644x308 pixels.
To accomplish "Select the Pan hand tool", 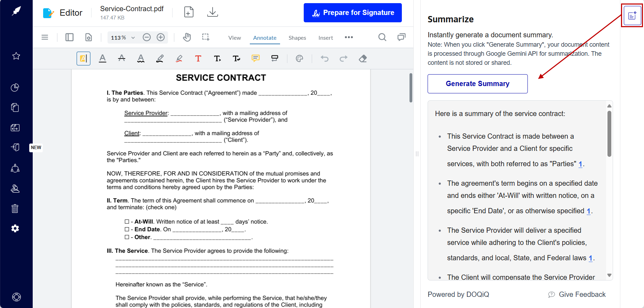I will coord(187,37).
